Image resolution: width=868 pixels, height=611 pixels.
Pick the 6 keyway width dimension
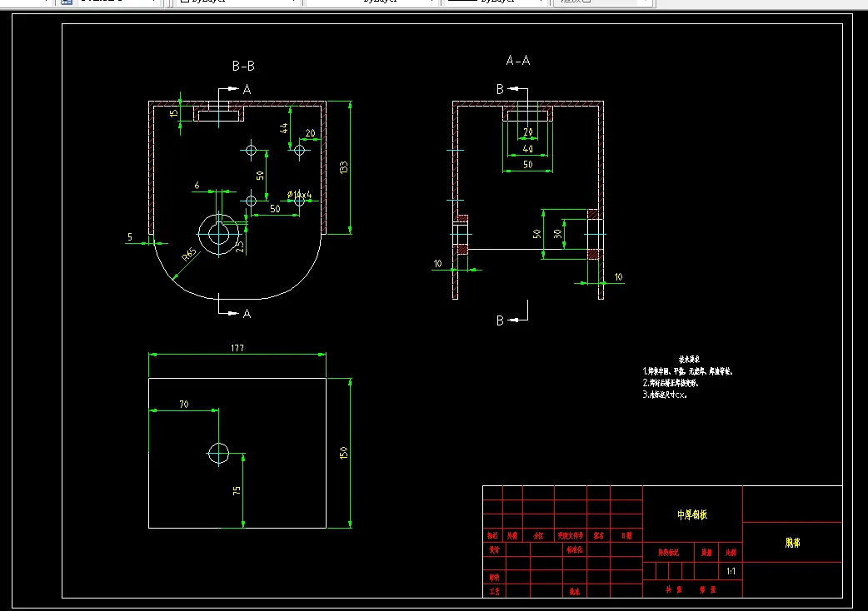tap(197, 186)
